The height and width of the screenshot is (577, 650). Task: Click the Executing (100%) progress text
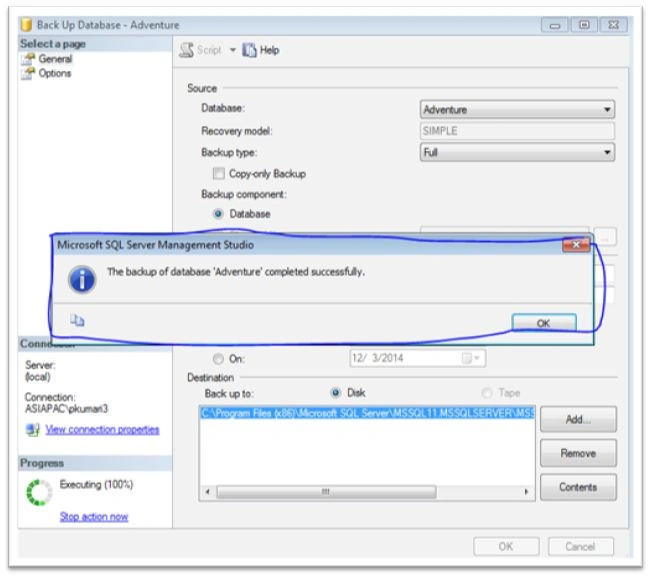[x=96, y=485]
